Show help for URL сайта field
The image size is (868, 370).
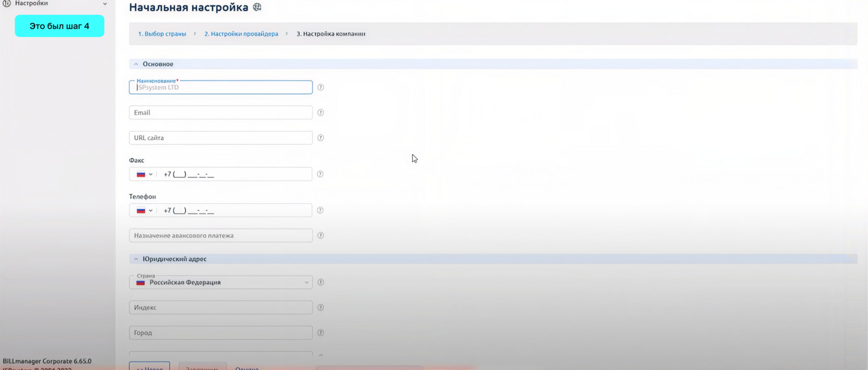pyautogui.click(x=320, y=138)
